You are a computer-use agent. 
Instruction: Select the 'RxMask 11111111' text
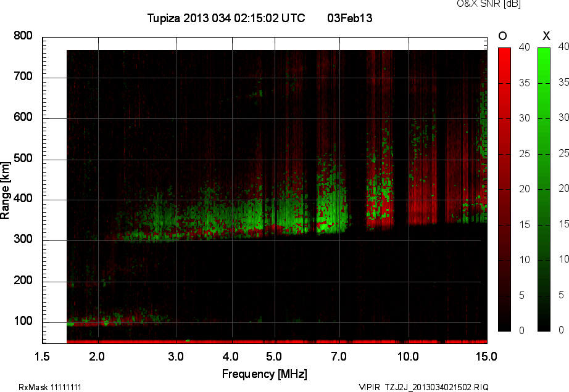tap(50, 387)
